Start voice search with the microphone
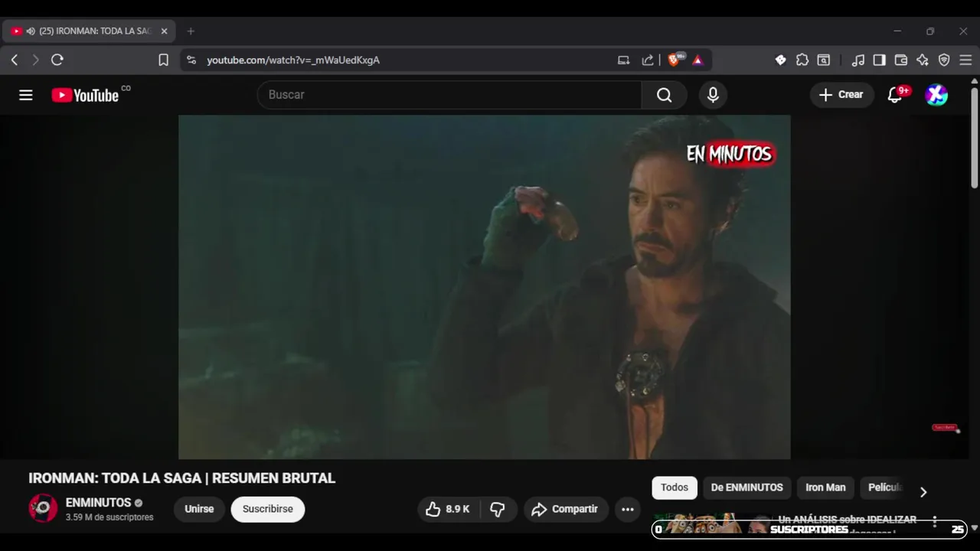This screenshot has width=980, height=551. [713, 95]
